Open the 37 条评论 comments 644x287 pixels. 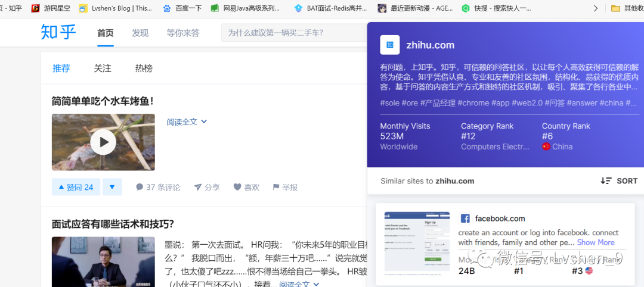click(158, 188)
